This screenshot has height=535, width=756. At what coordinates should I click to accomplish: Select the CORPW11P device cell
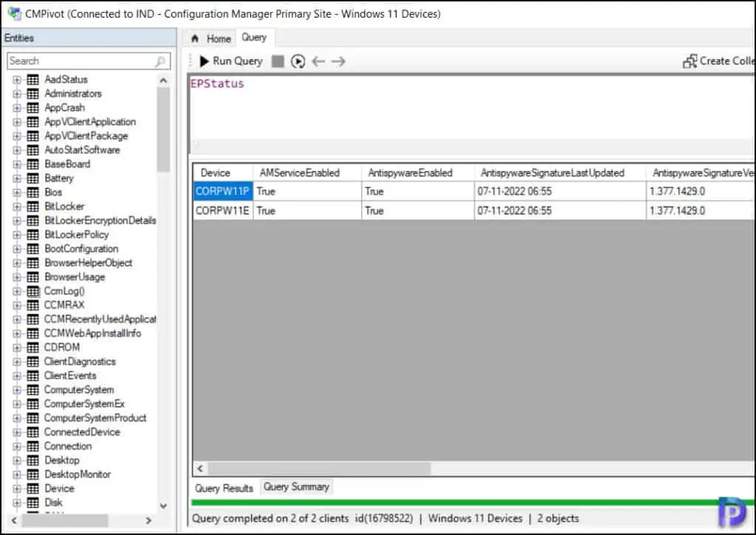(x=223, y=191)
